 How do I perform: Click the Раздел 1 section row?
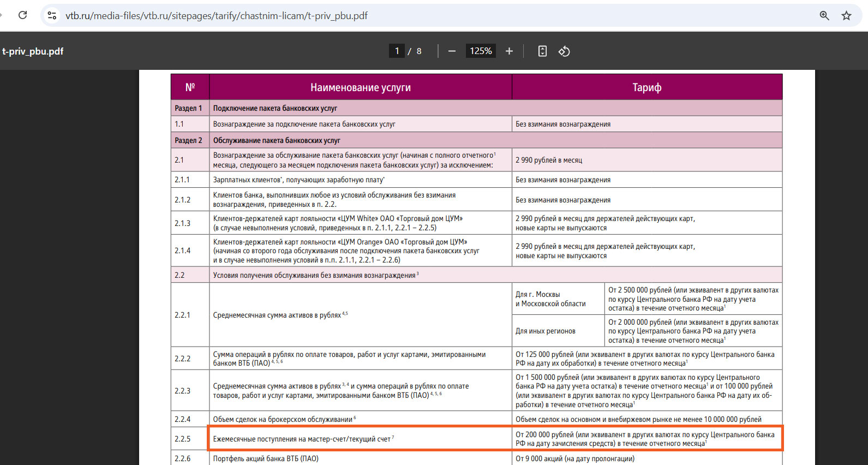[476, 108]
